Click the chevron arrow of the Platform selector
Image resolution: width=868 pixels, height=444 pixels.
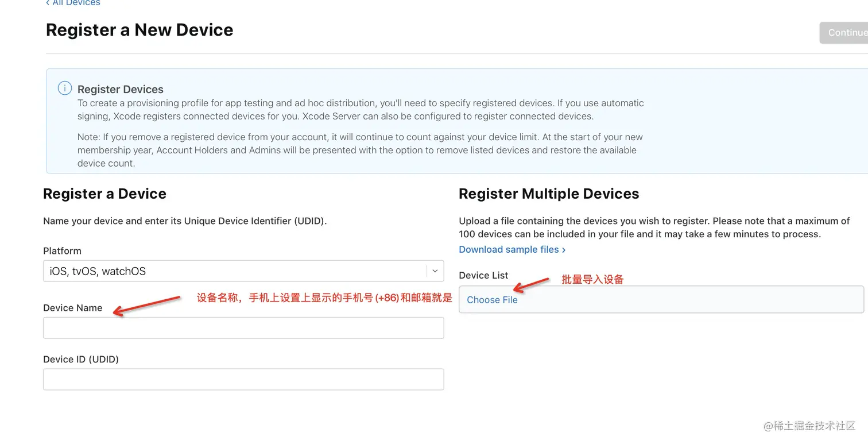pos(435,271)
